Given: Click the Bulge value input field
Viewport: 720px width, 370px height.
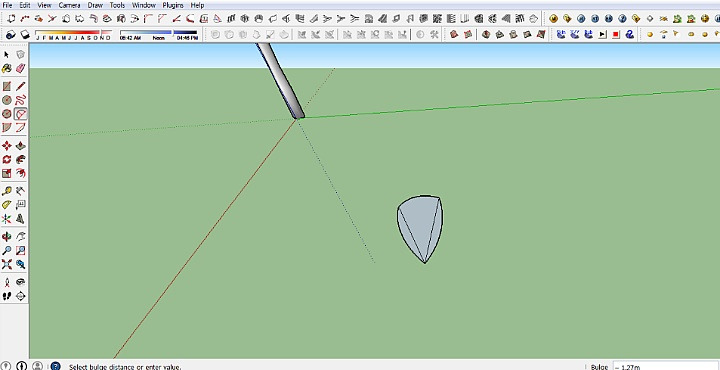Looking at the screenshot, I should coord(666,366).
